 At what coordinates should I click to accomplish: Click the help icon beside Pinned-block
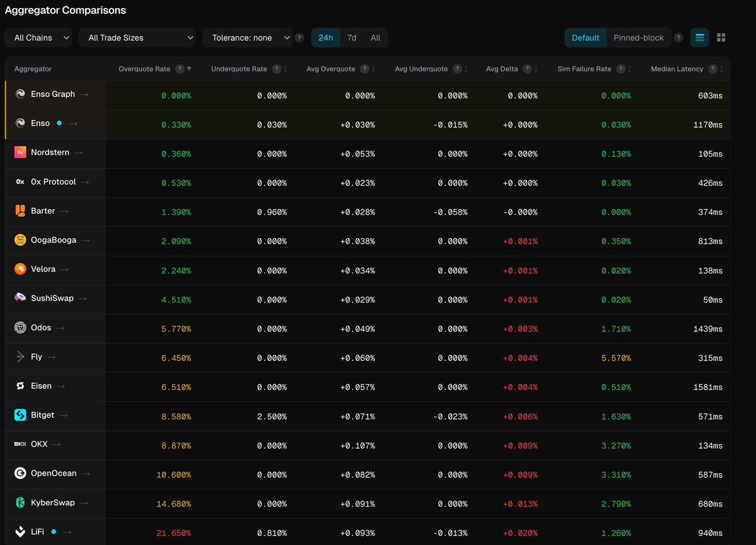[x=678, y=38]
